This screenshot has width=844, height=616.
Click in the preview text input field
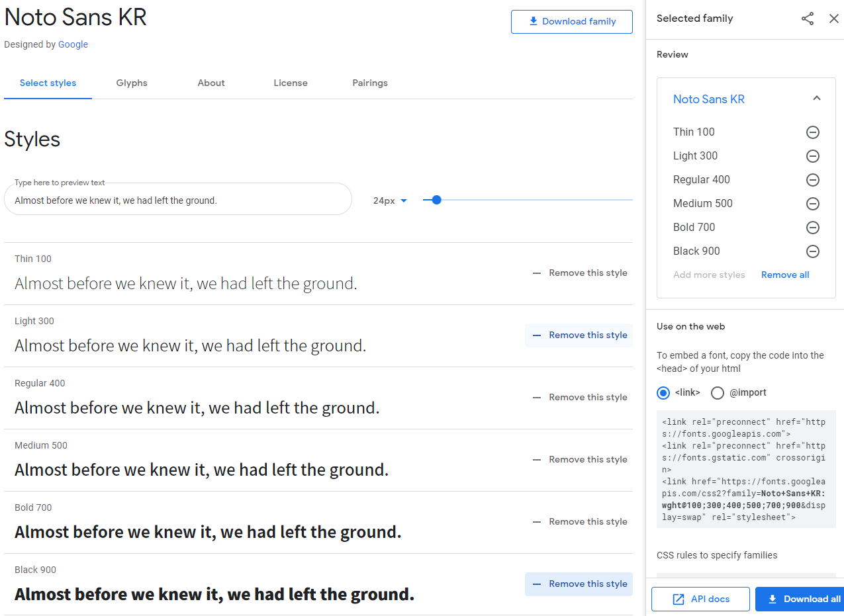[178, 199]
